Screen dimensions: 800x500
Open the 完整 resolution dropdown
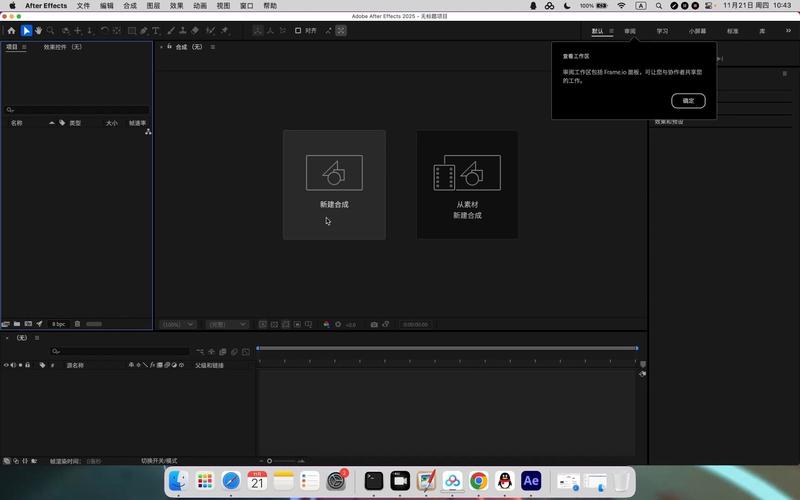(x=226, y=324)
